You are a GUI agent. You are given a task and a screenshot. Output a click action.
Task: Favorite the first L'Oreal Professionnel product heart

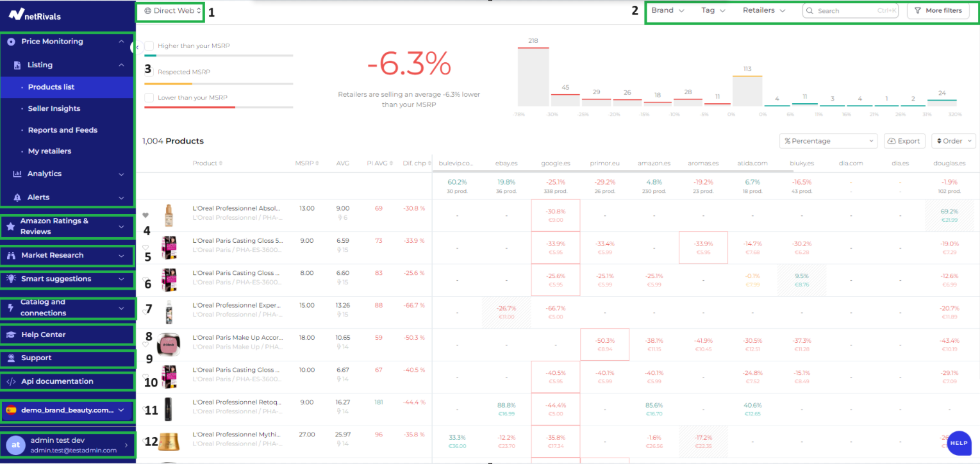pos(145,215)
